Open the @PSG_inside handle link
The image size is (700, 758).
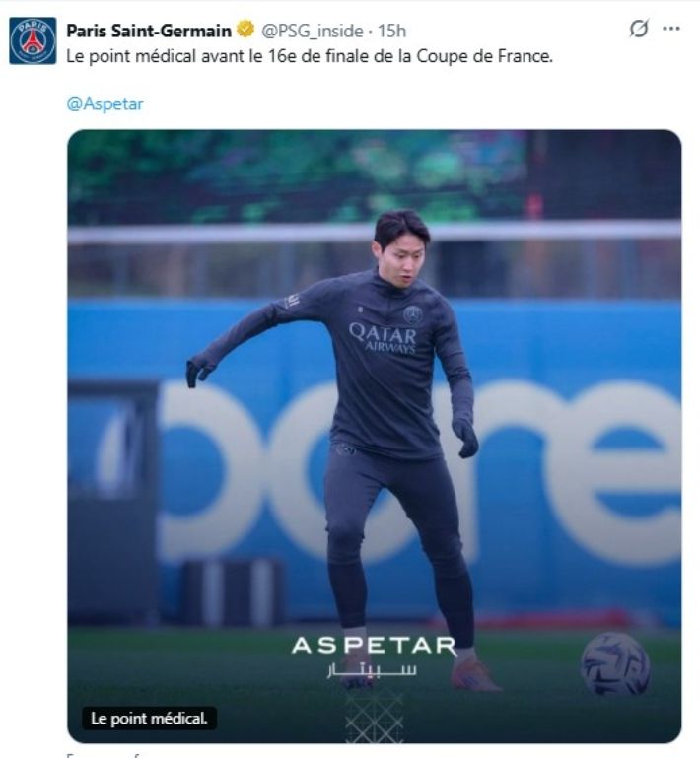pos(307,31)
